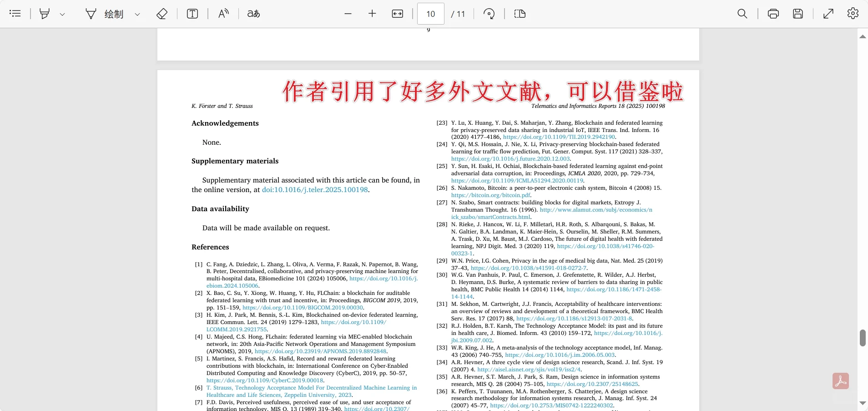Click the scroll up arrow
The image size is (868, 411).
(x=863, y=36)
